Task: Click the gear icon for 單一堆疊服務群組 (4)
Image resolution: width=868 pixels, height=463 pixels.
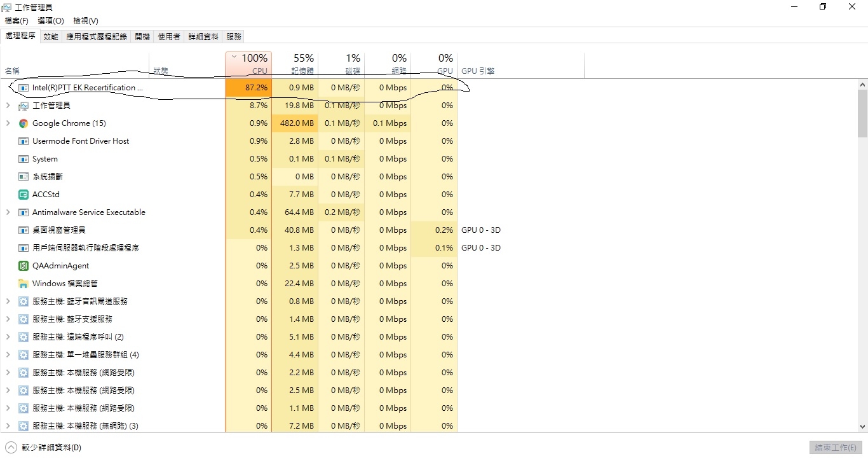Action: (x=24, y=355)
